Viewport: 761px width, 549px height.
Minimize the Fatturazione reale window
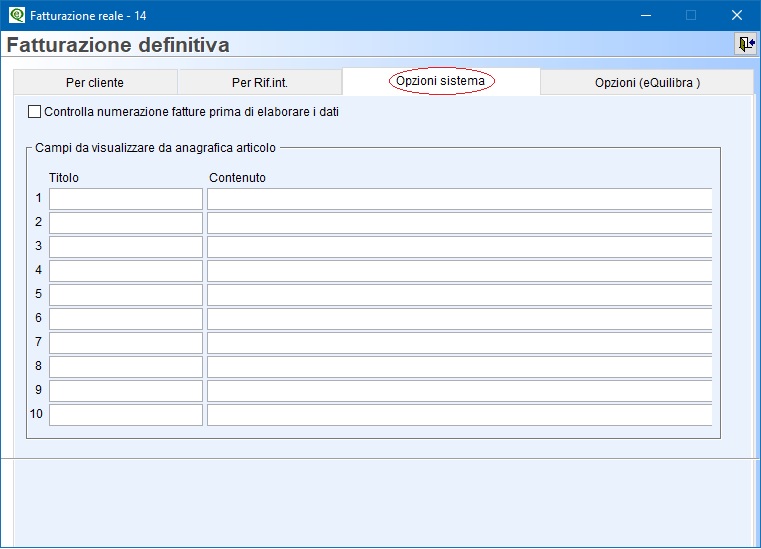pos(644,15)
